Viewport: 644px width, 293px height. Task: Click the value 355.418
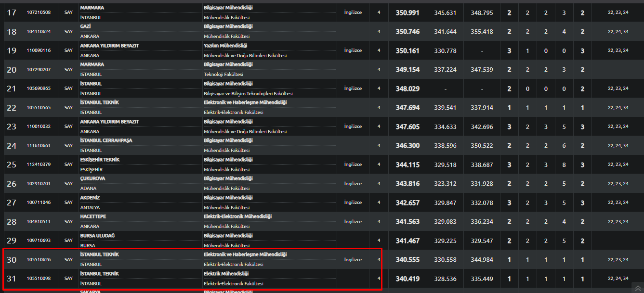(482, 31)
